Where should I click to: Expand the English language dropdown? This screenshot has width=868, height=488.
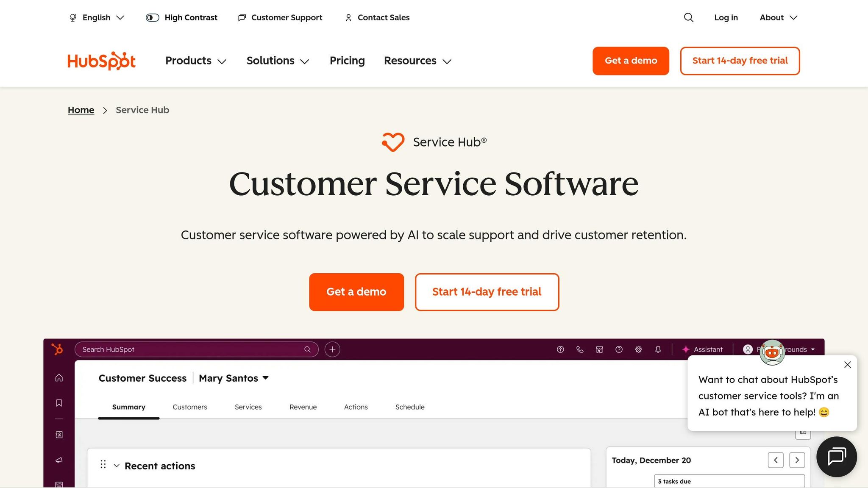[97, 17]
